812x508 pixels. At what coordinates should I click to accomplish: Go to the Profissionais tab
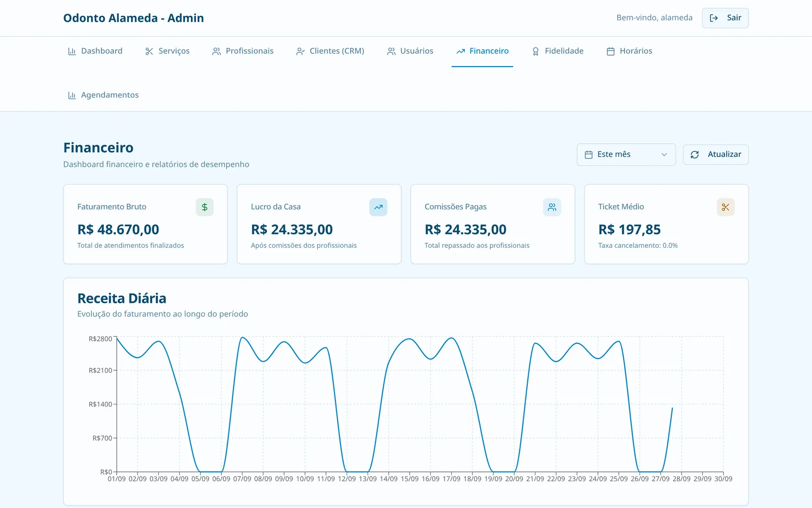click(243, 51)
